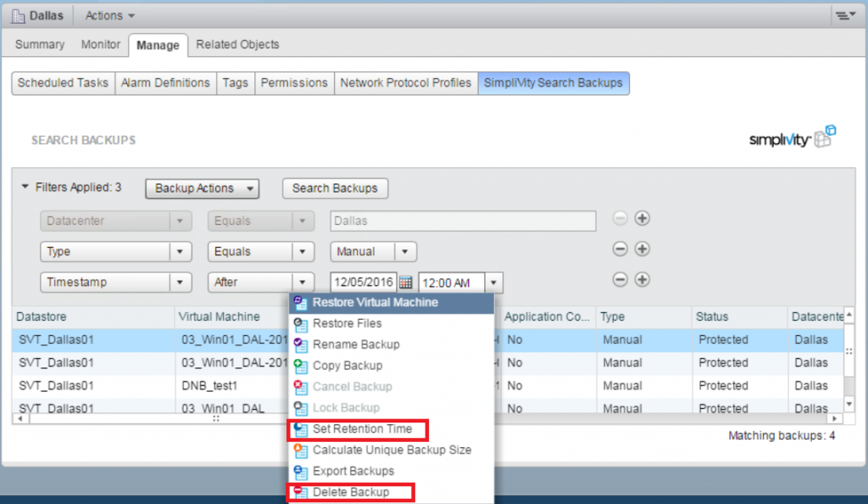The width and height of the screenshot is (868, 504).
Task: Click the plus icon on the Timestamp filter row
Action: (x=643, y=280)
